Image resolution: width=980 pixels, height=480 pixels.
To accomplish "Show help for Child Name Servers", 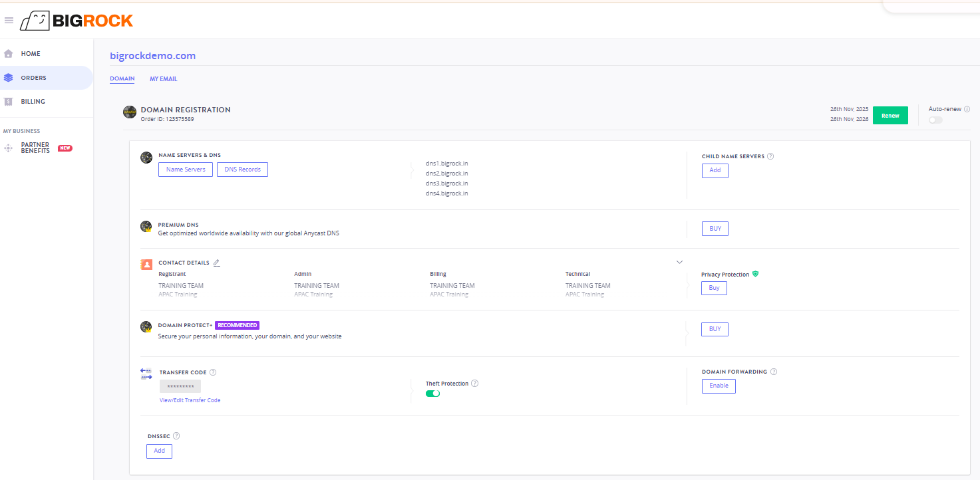I will [x=770, y=157].
